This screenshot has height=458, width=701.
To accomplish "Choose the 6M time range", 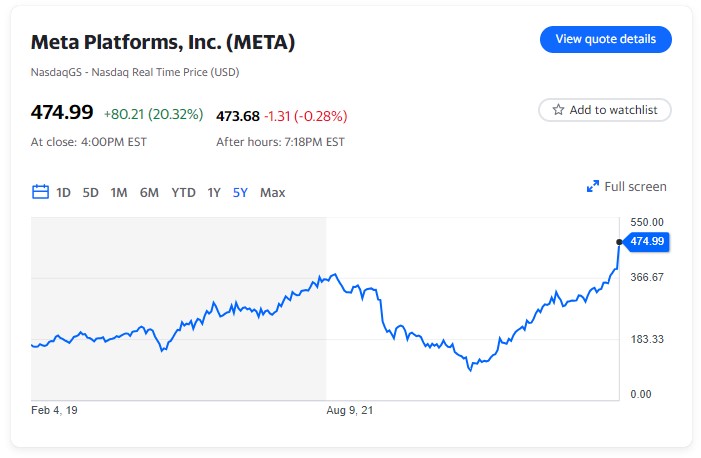I will tap(149, 192).
